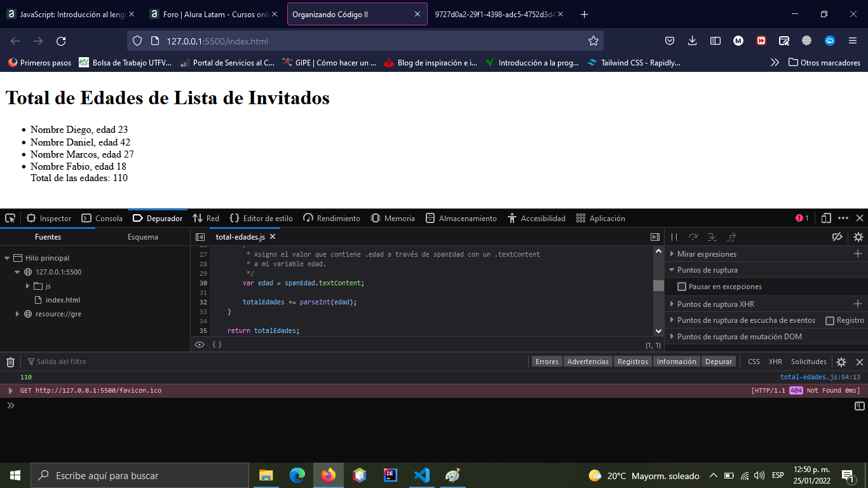The image size is (868, 488).
Task: Collapse the 127.0.0.1:5500 source node
Action: (17, 272)
